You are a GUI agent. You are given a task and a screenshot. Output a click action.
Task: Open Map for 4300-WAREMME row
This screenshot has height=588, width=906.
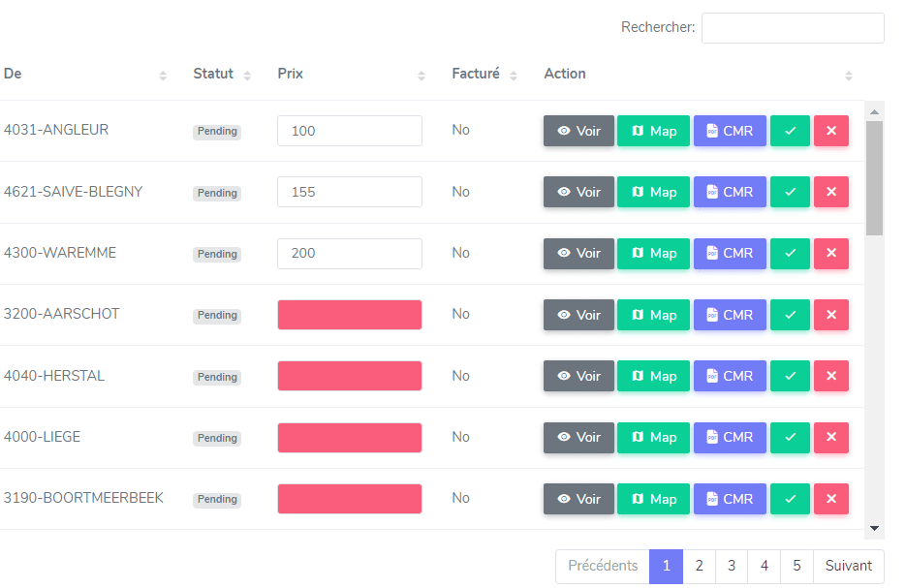tap(653, 254)
